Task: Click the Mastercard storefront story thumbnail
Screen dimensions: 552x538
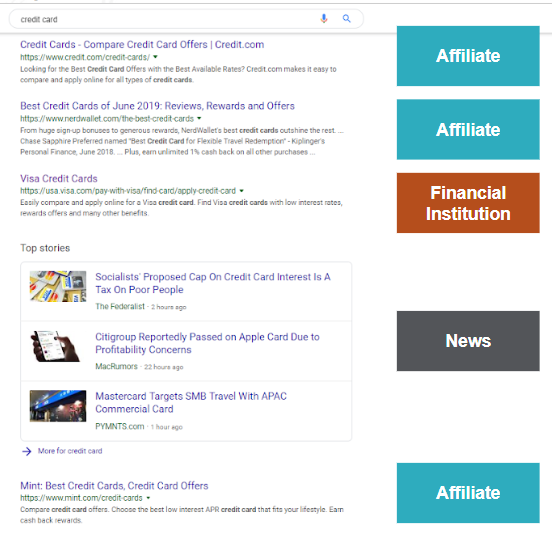Action: [x=58, y=406]
